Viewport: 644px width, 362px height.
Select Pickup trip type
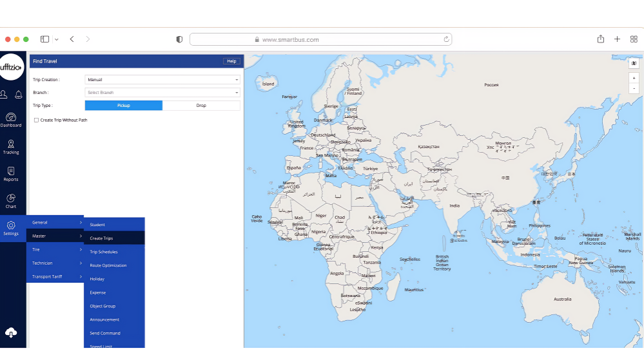coord(124,106)
